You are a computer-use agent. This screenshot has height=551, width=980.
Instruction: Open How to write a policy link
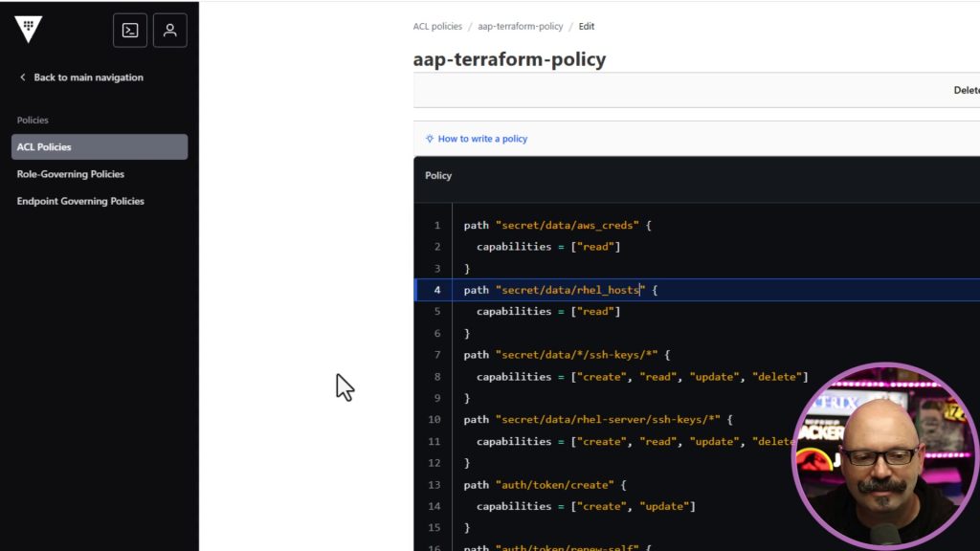[482, 139]
